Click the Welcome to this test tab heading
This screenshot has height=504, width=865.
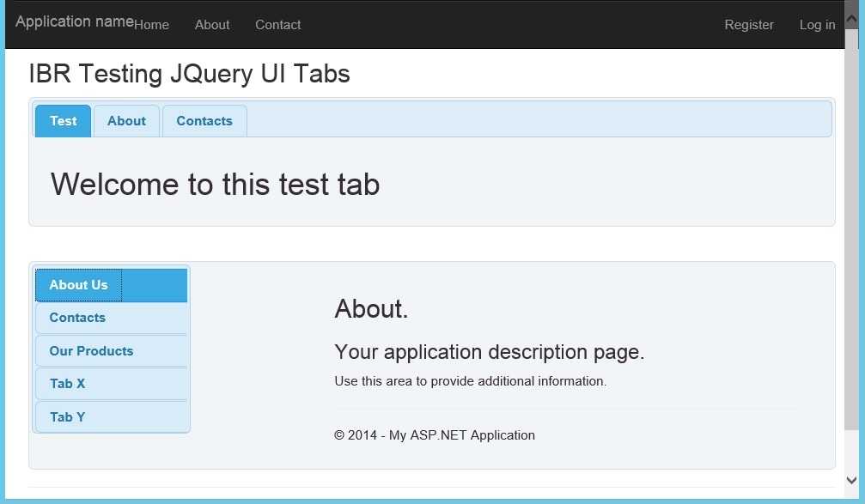pos(215,185)
